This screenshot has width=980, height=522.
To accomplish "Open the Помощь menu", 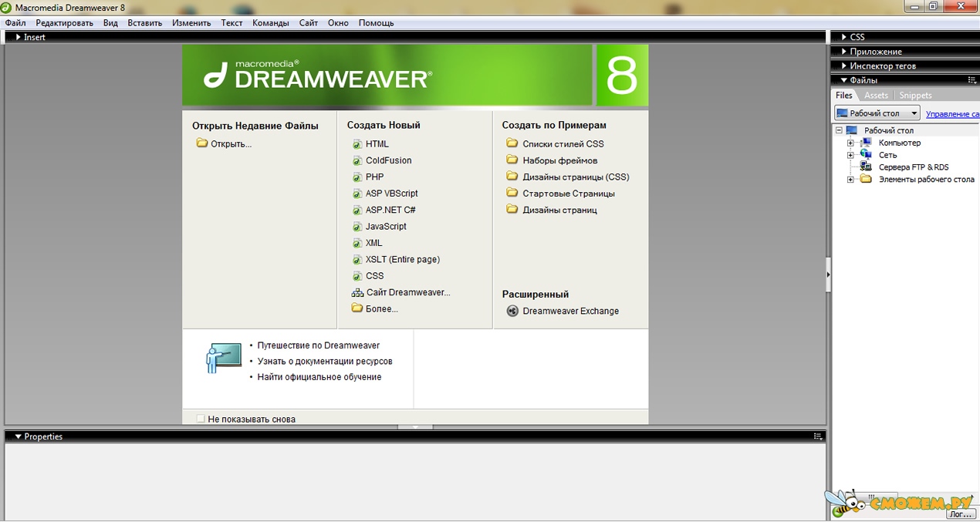I will pos(377,23).
